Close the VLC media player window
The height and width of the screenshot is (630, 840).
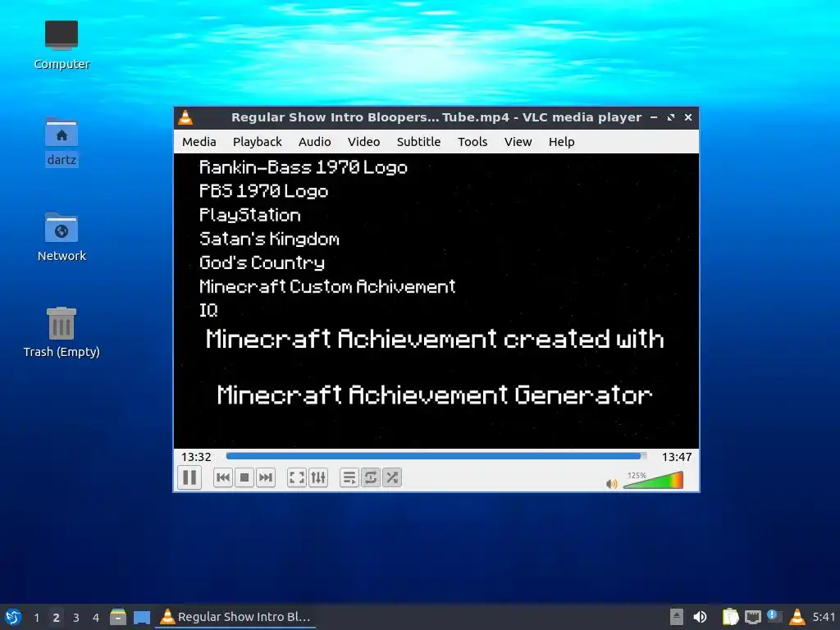coord(688,117)
